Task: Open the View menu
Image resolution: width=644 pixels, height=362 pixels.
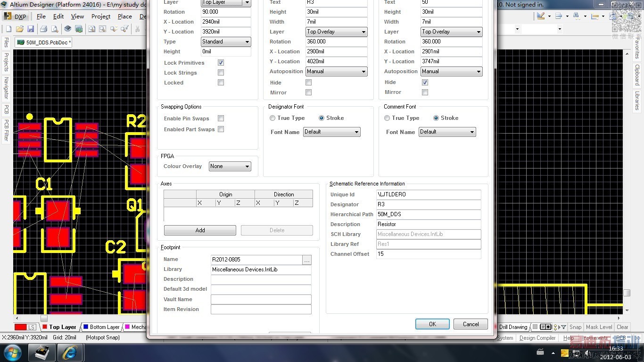Action: tap(77, 16)
